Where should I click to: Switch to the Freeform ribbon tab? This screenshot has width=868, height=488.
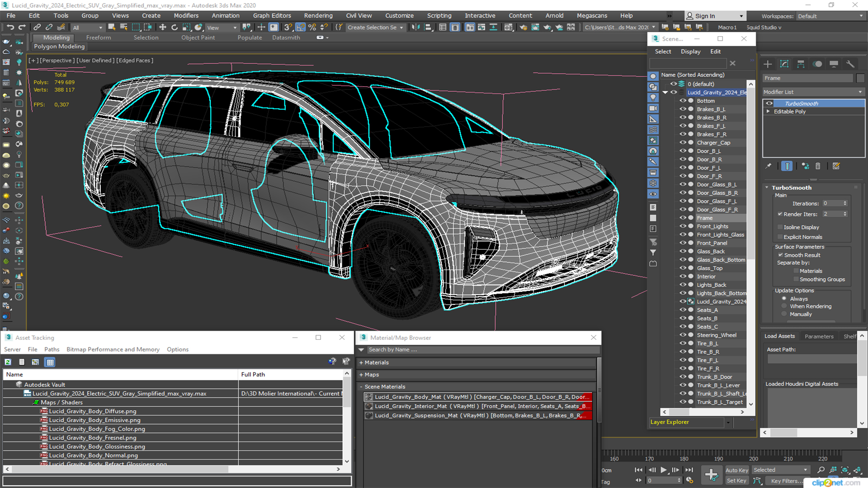click(x=99, y=38)
